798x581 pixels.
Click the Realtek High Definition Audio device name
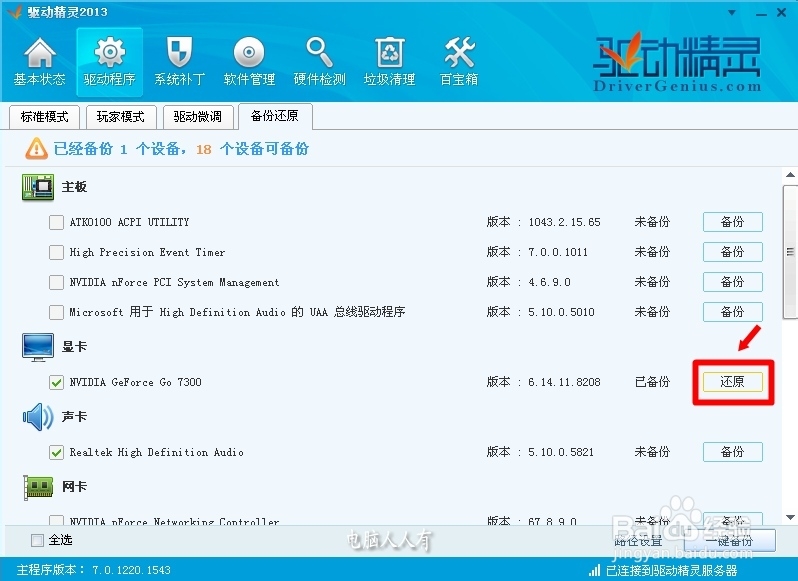tap(156, 452)
